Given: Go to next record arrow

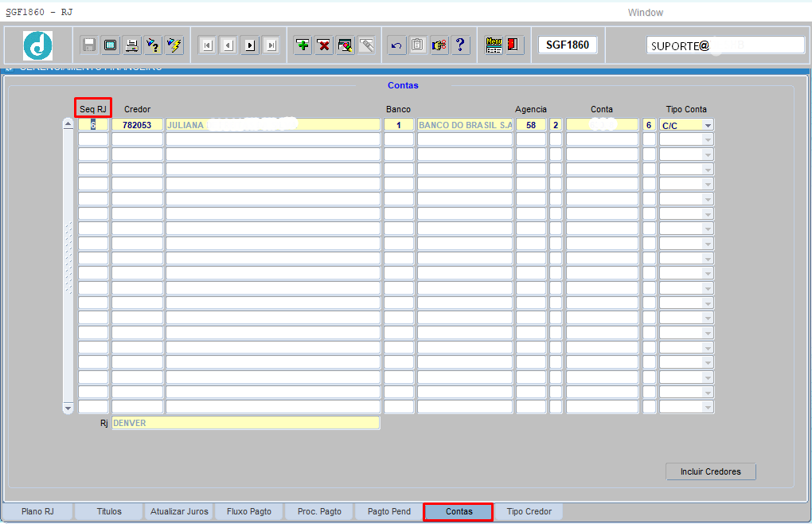Looking at the screenshot, I should click(250, 45).
